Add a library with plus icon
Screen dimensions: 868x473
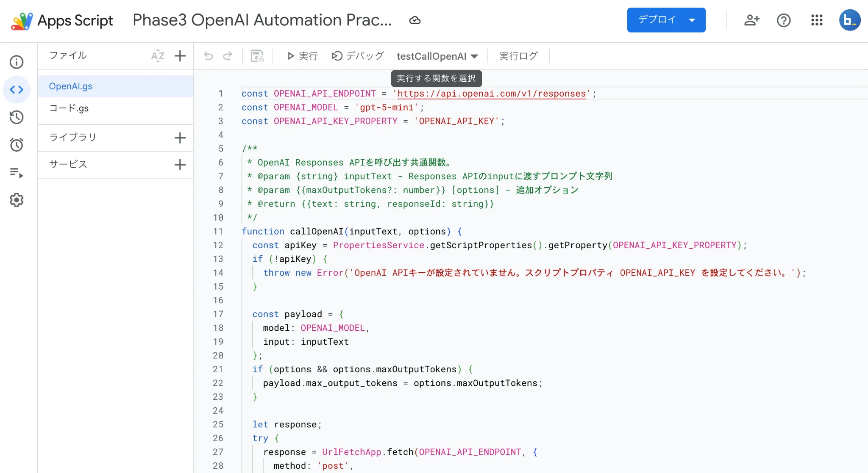[x=180, y=138]
